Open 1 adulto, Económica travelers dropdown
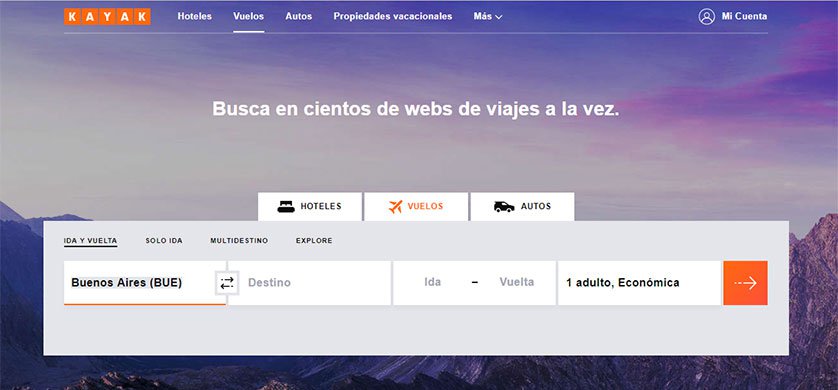 [639, 283]
